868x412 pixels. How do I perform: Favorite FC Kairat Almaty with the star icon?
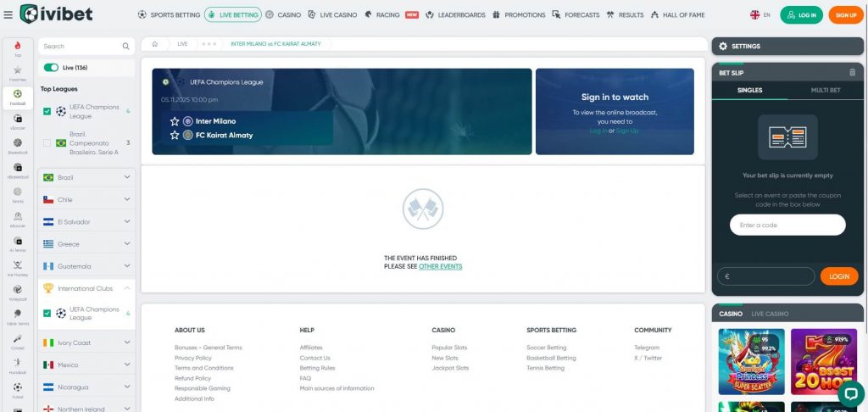click(x=175, y=135)
